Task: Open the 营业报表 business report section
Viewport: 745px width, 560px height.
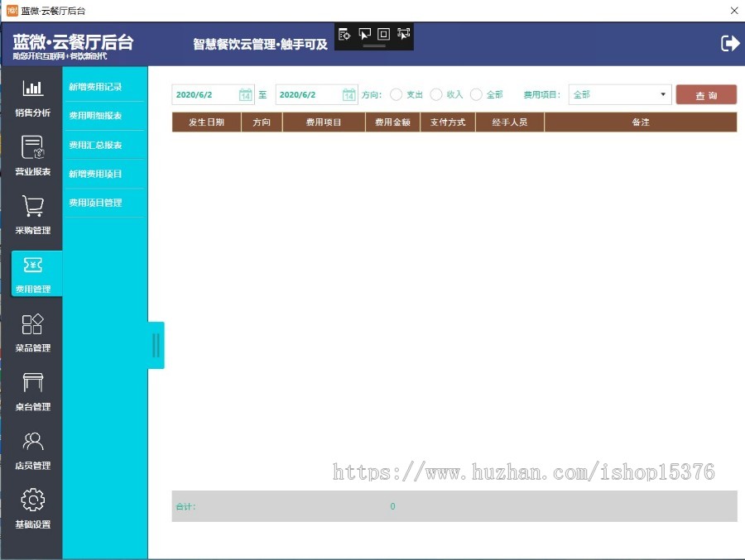Action: point(32,156)
